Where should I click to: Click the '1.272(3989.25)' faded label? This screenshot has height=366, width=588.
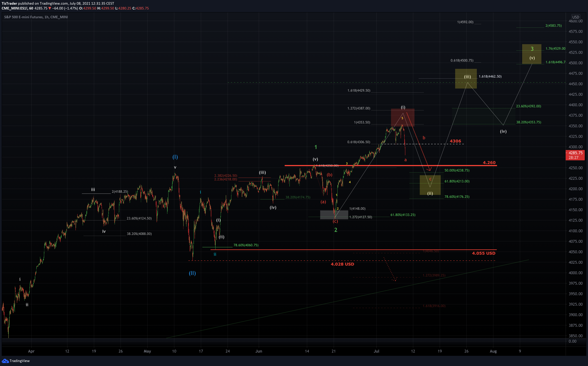tap(434, 275)
